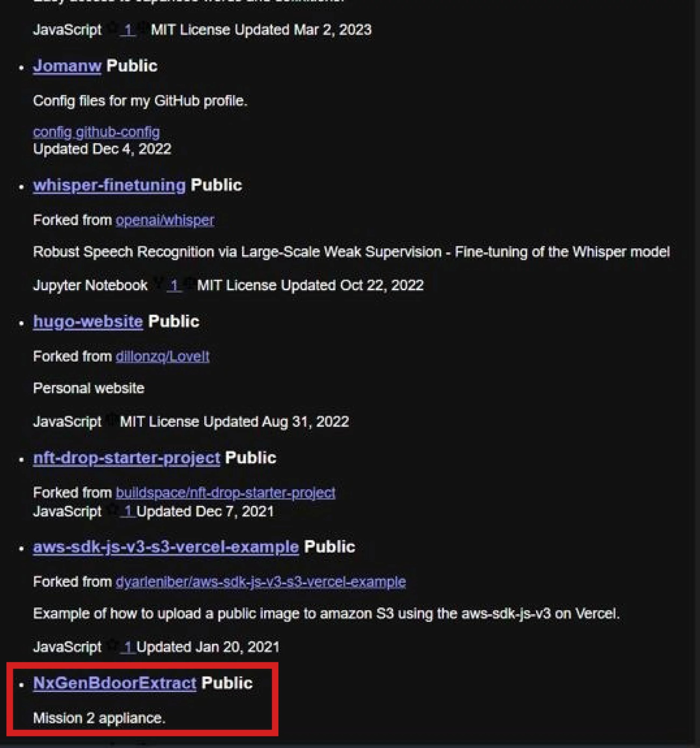The image size is (700, 748).
Task: Open the hugo-website repository
Action: point(88,321)
